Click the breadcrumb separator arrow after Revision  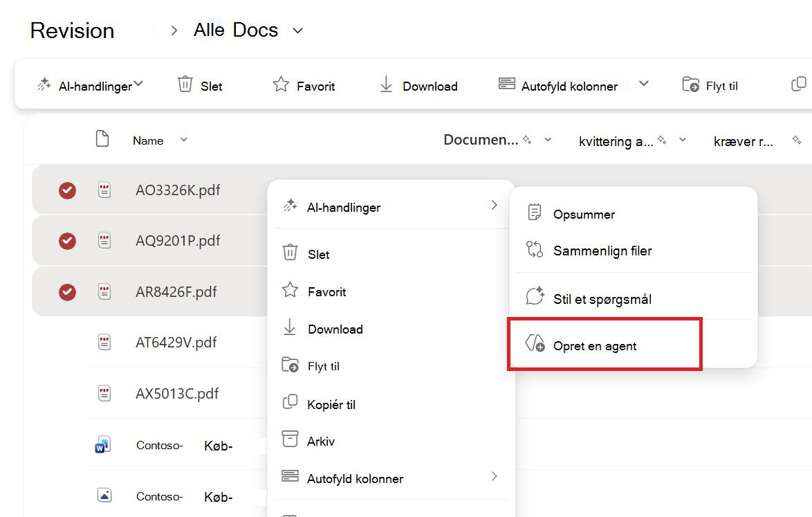174,30
